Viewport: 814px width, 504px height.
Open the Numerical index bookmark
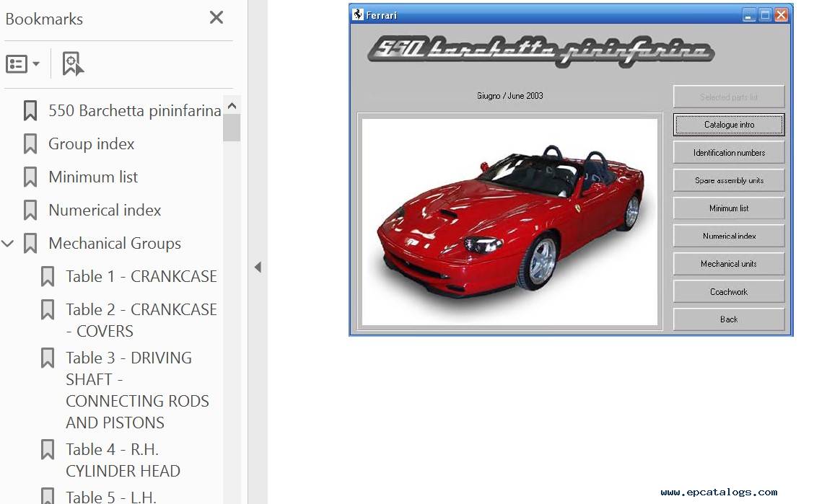105,210
